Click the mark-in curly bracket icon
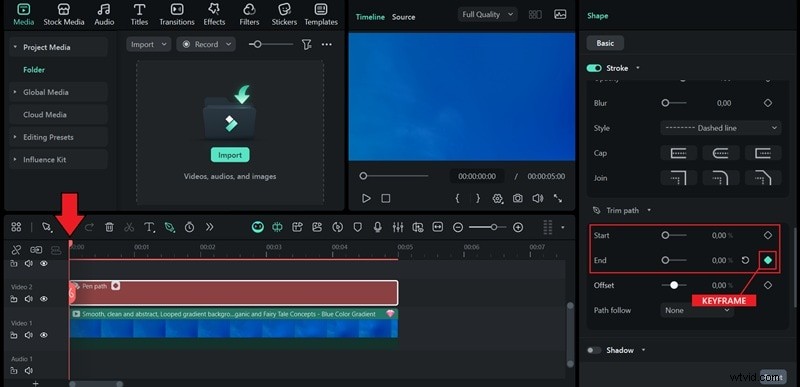The image size is (800, 387). (x=457, y=198)
